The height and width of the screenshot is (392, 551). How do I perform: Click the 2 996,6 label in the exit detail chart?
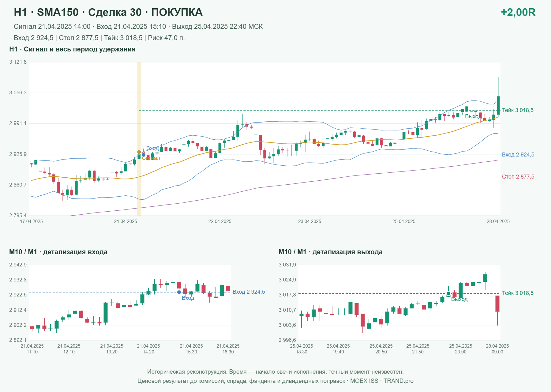(287, 340)
